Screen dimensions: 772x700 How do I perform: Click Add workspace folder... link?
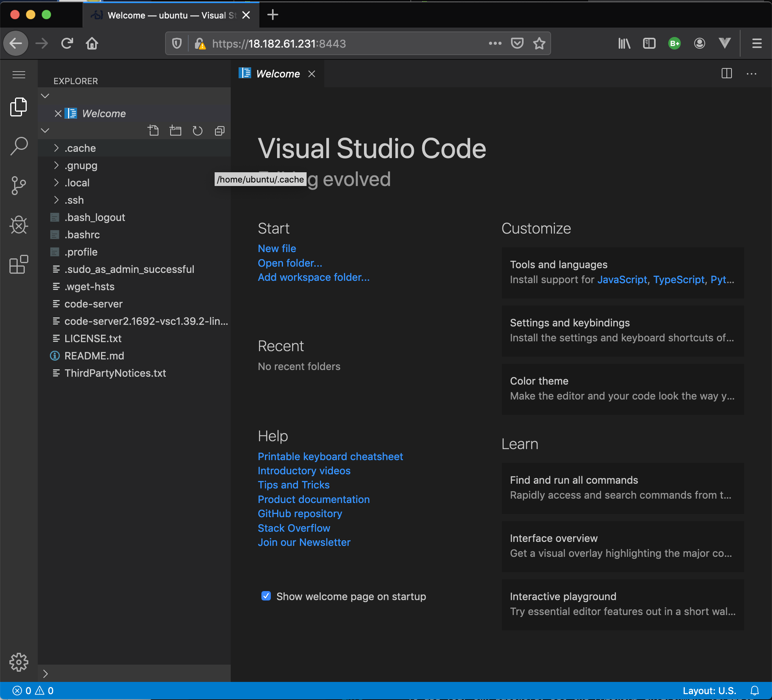click(x=313, y=277)
